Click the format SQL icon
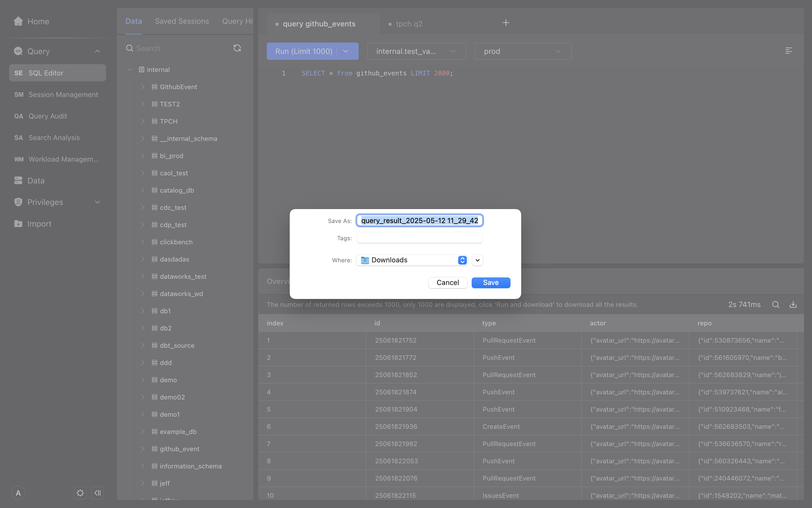This screenshot has width=812, height=508. [x=789, y=51]
